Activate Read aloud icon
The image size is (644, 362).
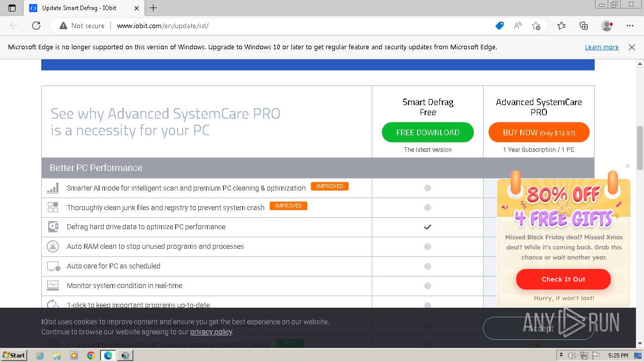point(518,26)
